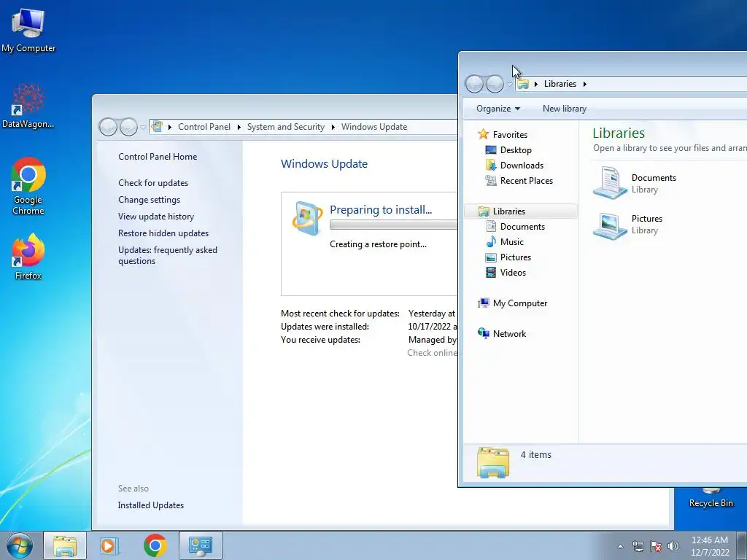Screen dimensions: 747x560
Task: Click the details pane libraries folder icon
Action: pyautogui.click(x=492, y=462)
